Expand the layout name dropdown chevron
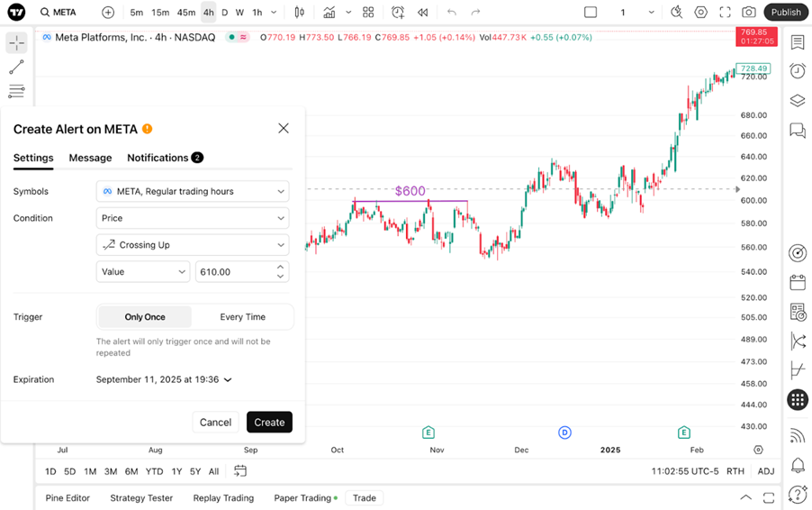The image size is (812, 510). pyautogui.click(x=651, y=12)
